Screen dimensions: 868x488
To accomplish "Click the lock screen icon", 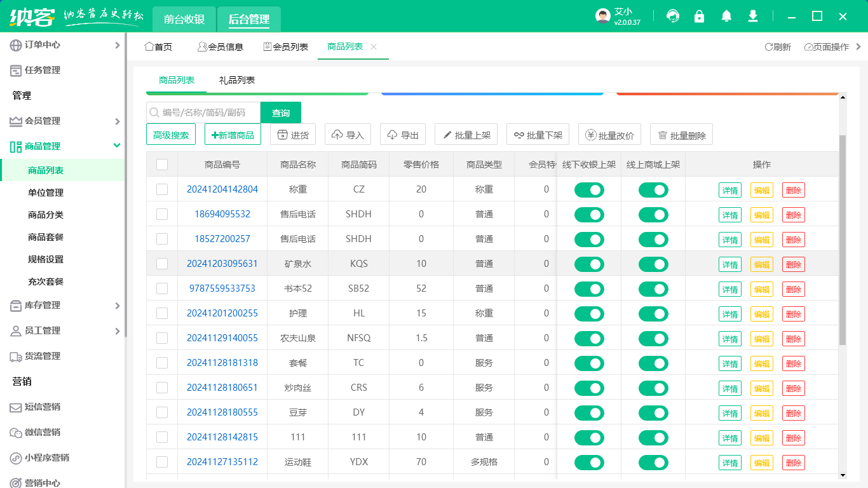I will [700, 17].
